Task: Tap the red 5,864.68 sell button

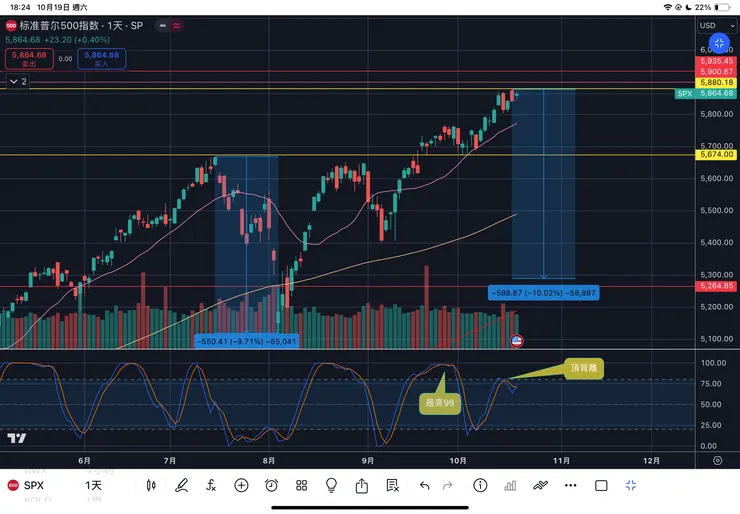Action: click(x=29, y=59)
